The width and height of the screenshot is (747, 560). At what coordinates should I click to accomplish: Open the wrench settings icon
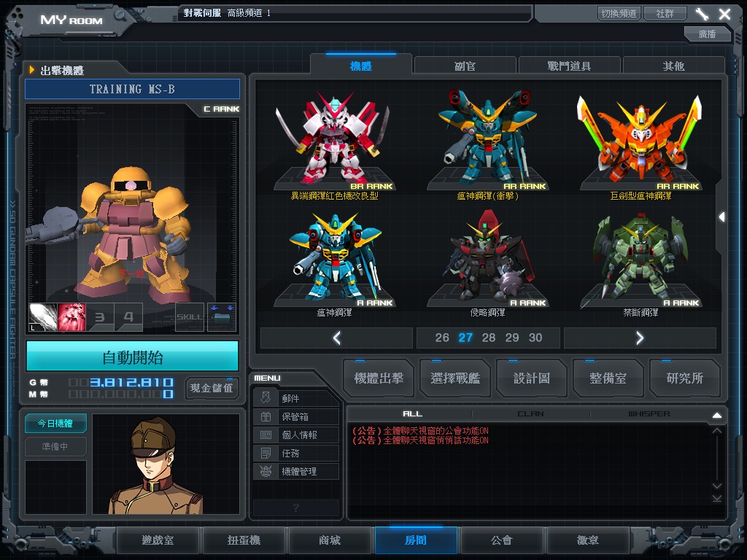(x=702, y=14)
